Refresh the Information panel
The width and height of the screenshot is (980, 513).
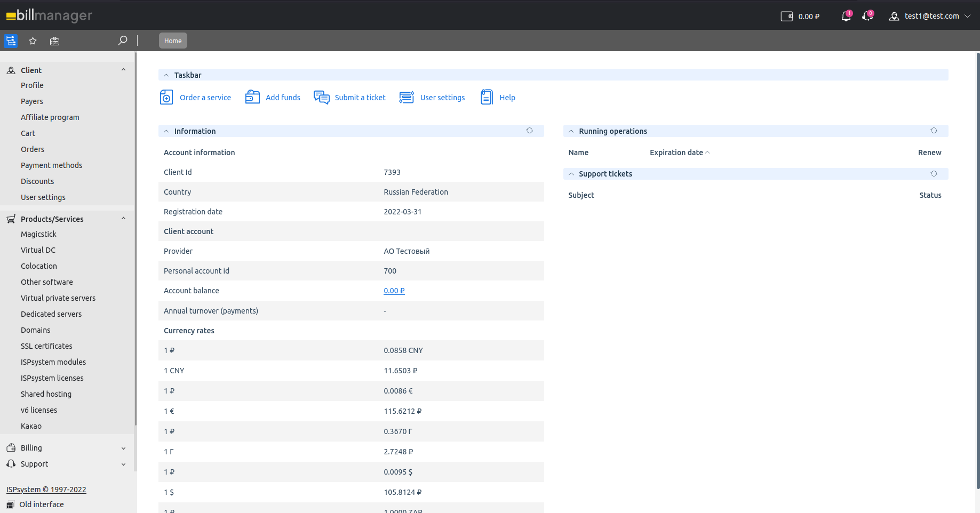530,131
